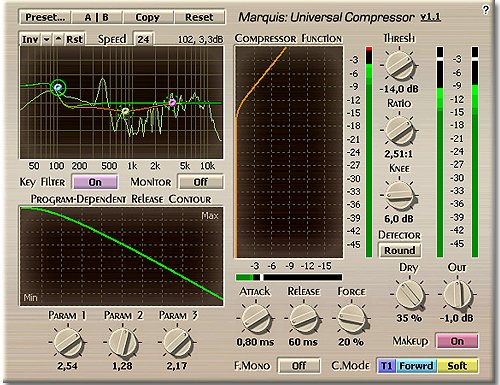Click the Reset button
This screenshot has width=500, height=385.
199,17
